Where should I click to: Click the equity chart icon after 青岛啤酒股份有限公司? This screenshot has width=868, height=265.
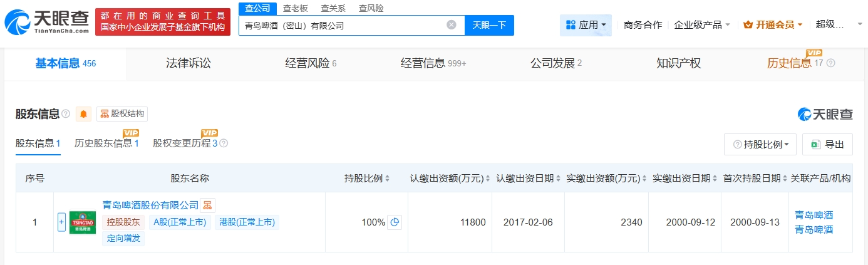pyautogui.click(x=208, y=205)
